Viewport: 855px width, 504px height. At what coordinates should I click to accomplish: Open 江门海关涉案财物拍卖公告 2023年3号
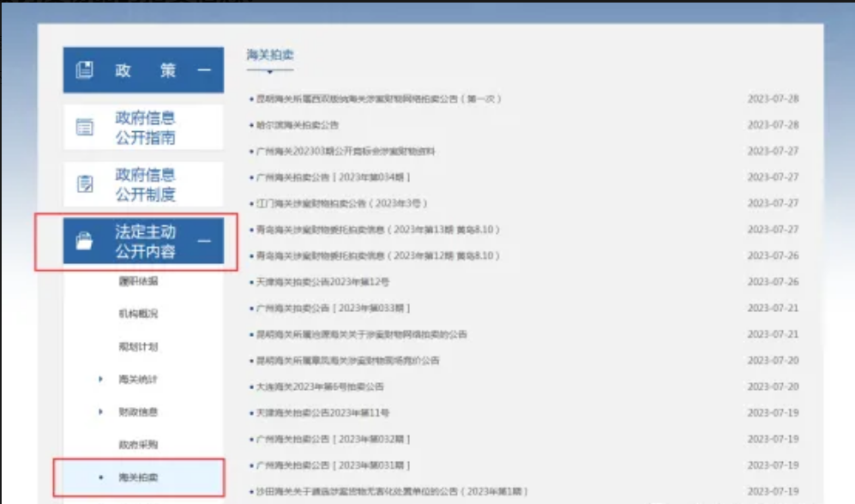coord(341,203)
